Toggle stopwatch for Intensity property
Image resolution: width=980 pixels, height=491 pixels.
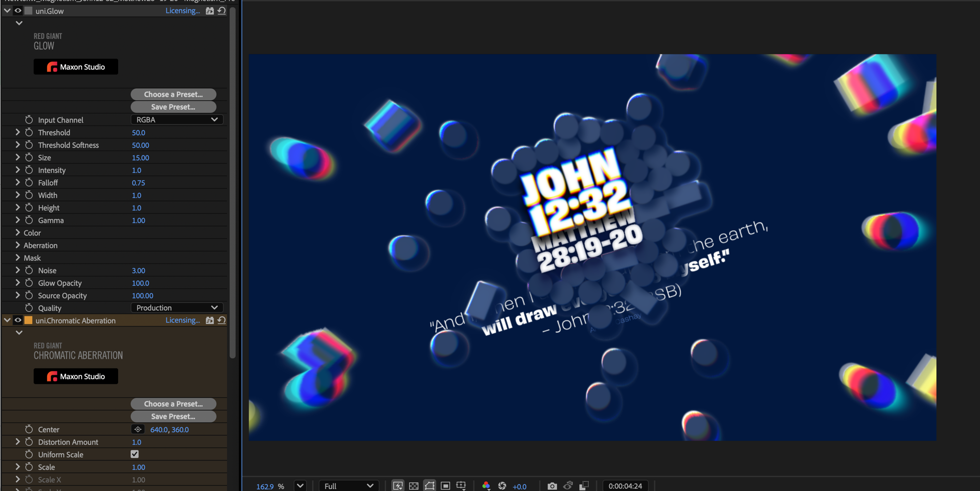click(x=29, y=170)
